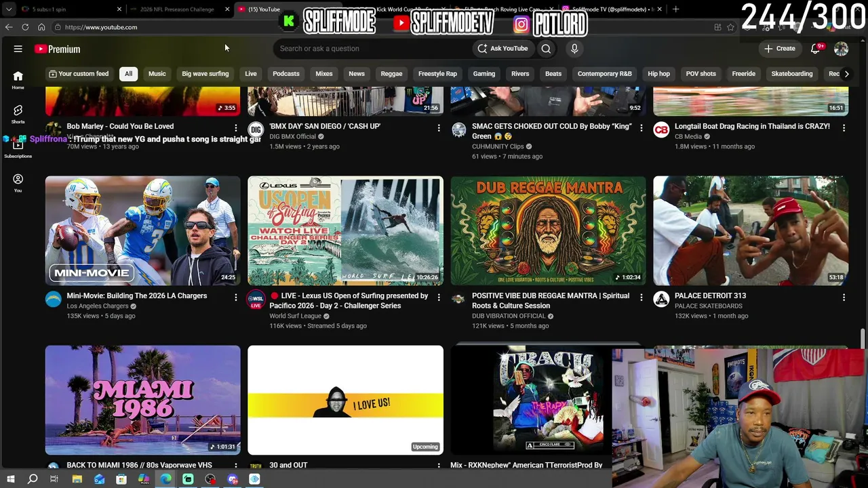Switch to the Spliffmode TV Instagram tab

(x=610, y=9)
